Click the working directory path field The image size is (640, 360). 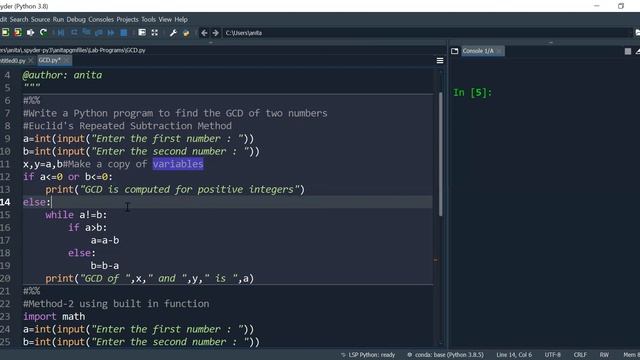[427, 33]
